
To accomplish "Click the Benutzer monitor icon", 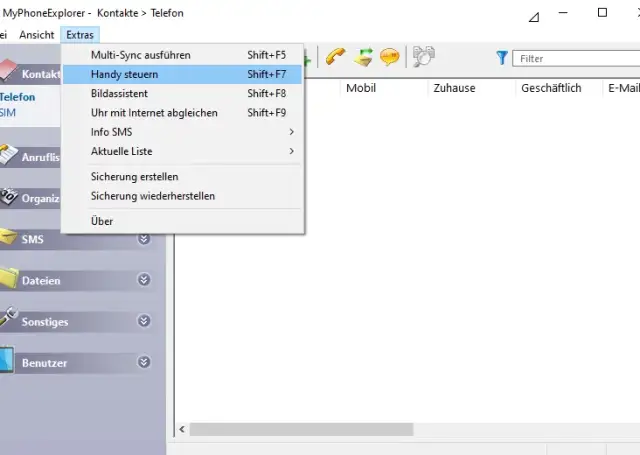I will [7, 360].
